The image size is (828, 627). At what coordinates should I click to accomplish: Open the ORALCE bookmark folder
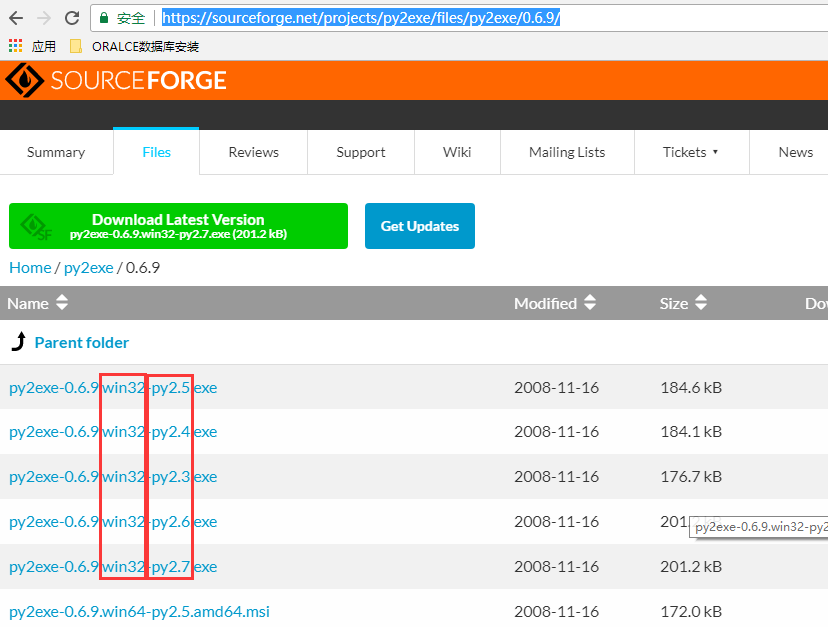(x=76, y=46)
